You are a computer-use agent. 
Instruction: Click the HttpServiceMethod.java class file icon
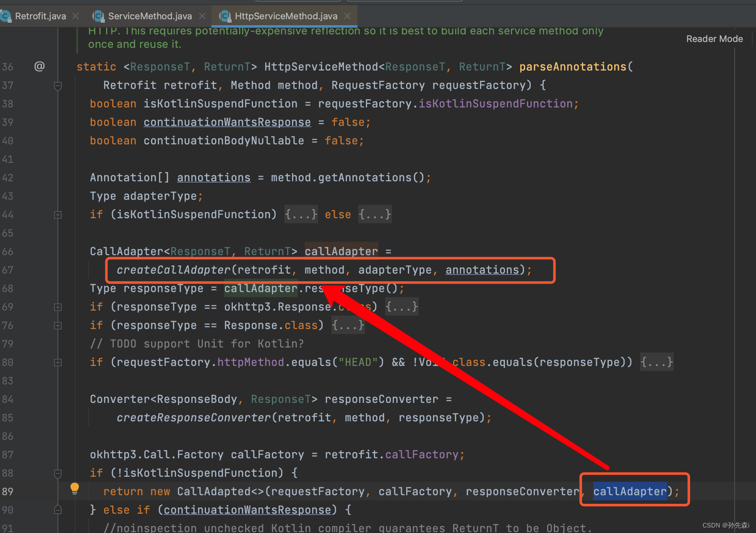tap(225, 16)
